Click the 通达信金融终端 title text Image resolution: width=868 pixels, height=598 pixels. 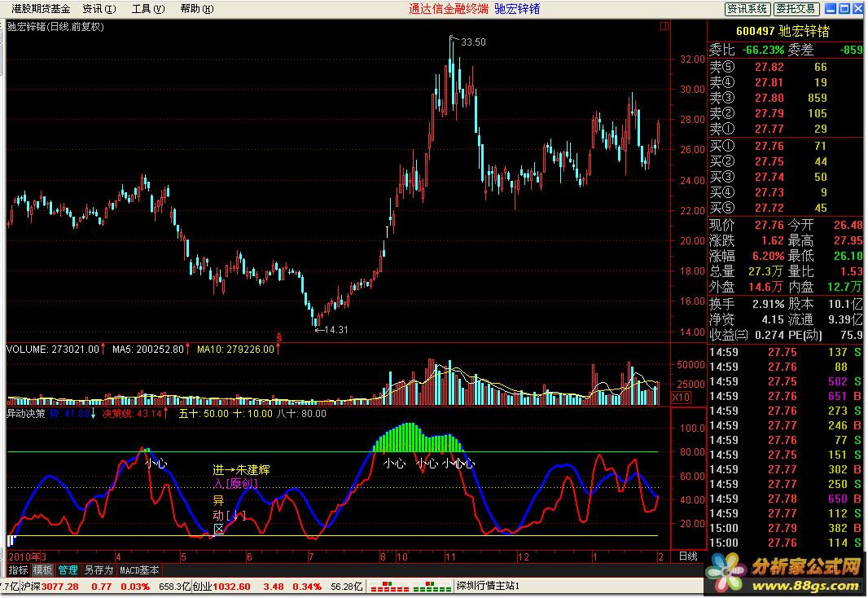(449, 9)
